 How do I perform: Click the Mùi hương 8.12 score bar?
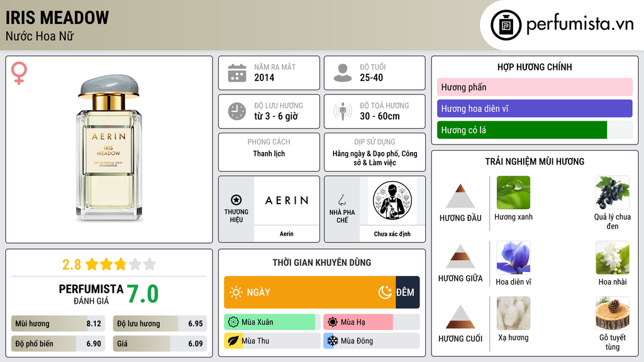(x=58, y=324)
